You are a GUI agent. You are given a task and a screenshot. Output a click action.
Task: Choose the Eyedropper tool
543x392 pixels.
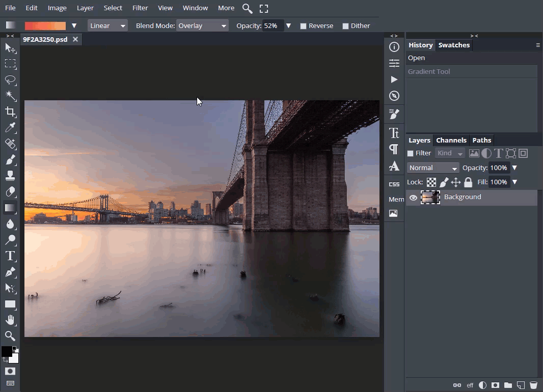click(10, 128)
